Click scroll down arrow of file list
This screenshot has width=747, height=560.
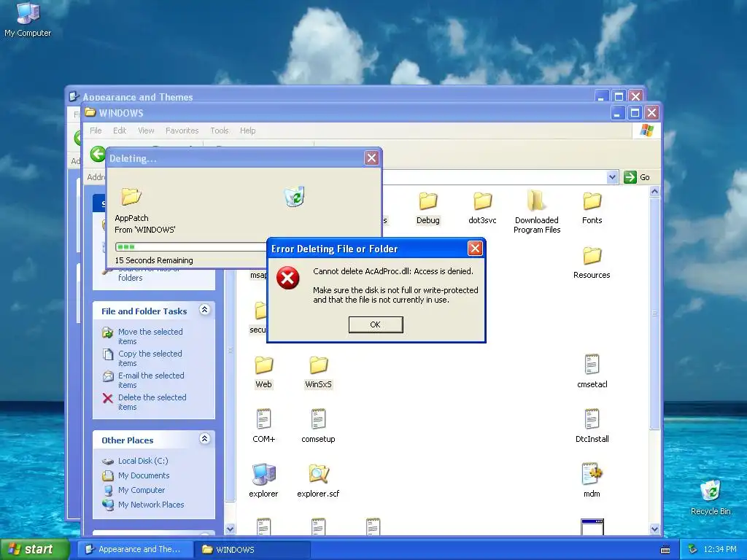pyautogui.click(x=654, y=529)
